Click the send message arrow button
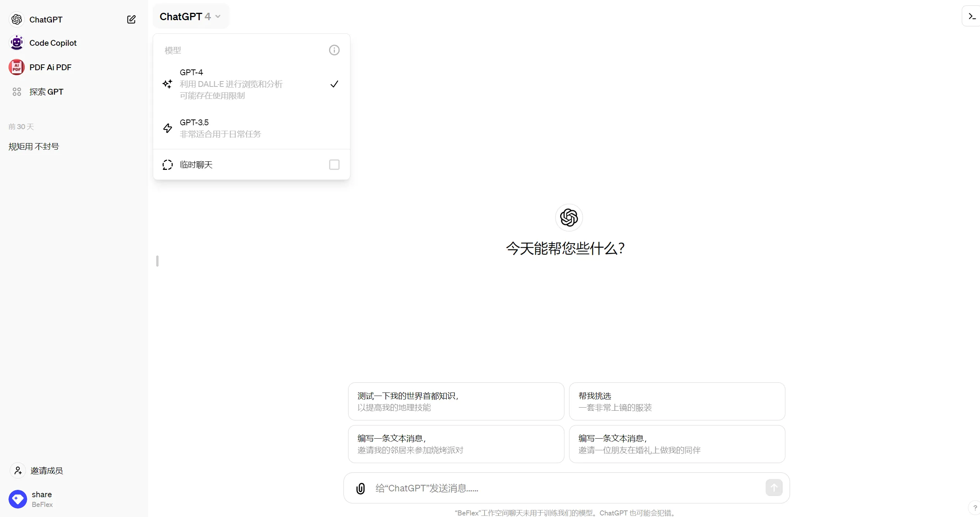Image resolution: width=980 pixels, height=517 pixels. [774, 488]
